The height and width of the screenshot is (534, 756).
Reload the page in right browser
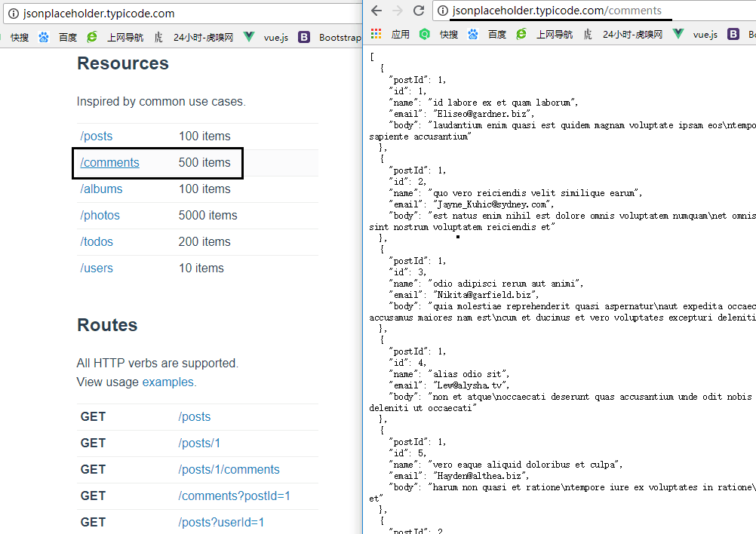(x=419, y=11)
